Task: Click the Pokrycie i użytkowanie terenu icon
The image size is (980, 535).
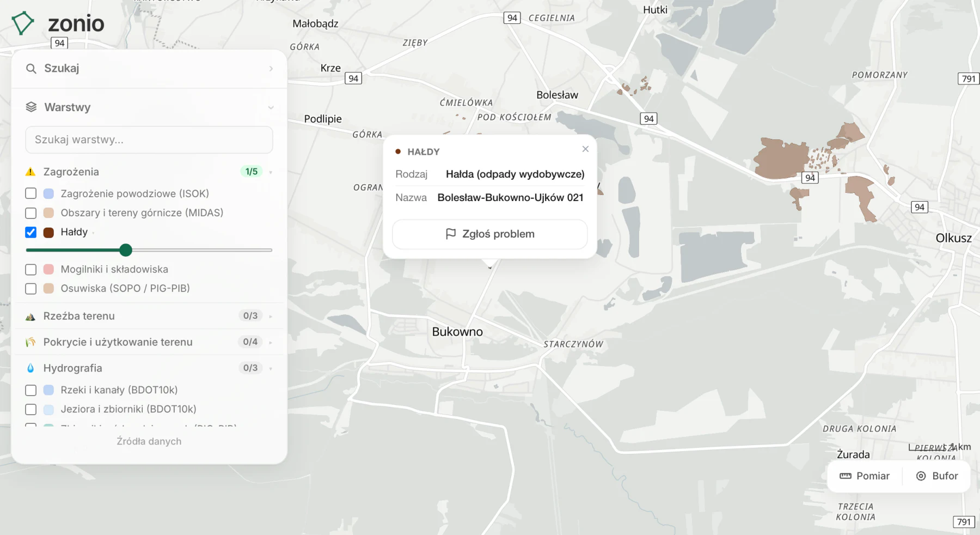Action: 30,342
